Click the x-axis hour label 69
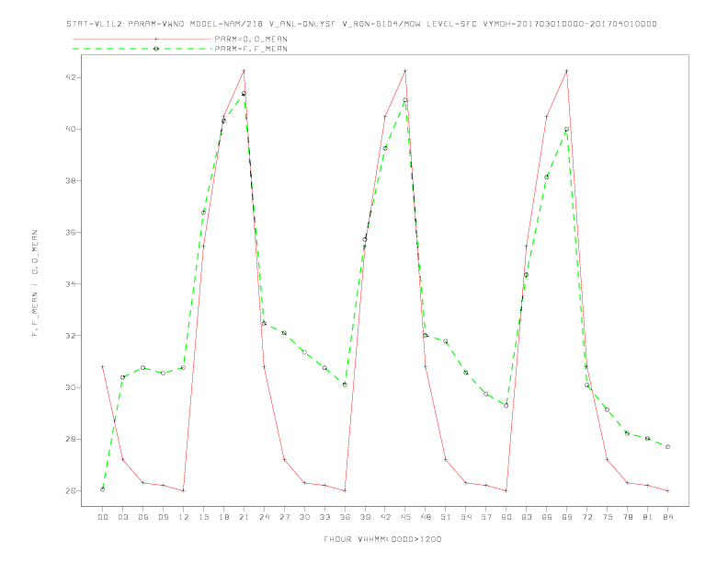The height and width of the screenshot is (563, 728). (567, 517)
